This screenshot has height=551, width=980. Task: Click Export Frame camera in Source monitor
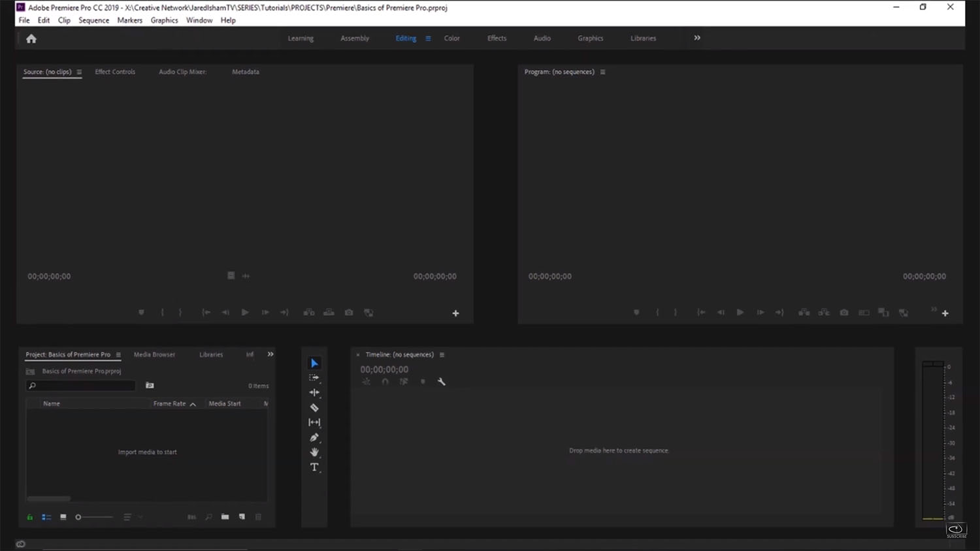click(349, 313)
